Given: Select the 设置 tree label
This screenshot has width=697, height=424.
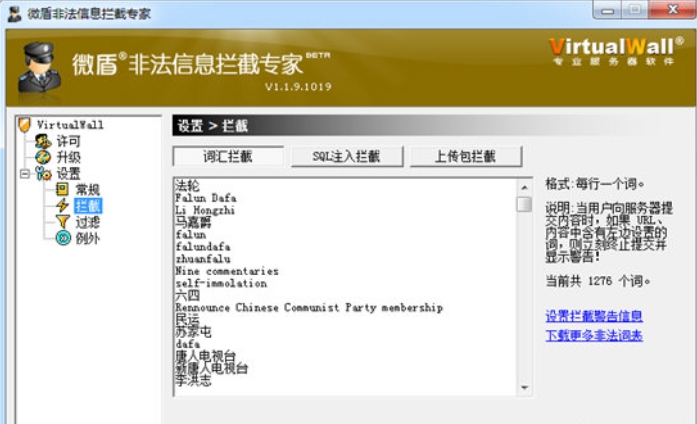Looking at the screenshot, I should coord(68,173).
